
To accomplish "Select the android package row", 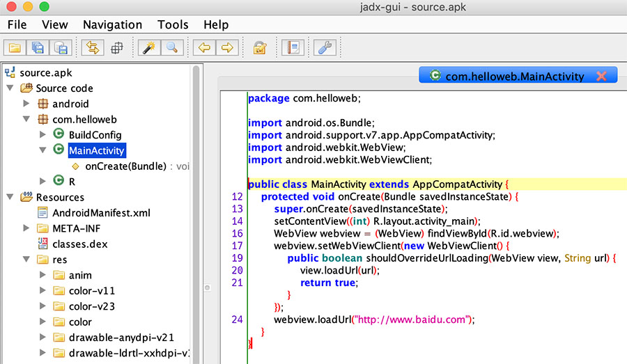I will coord(70,104).
